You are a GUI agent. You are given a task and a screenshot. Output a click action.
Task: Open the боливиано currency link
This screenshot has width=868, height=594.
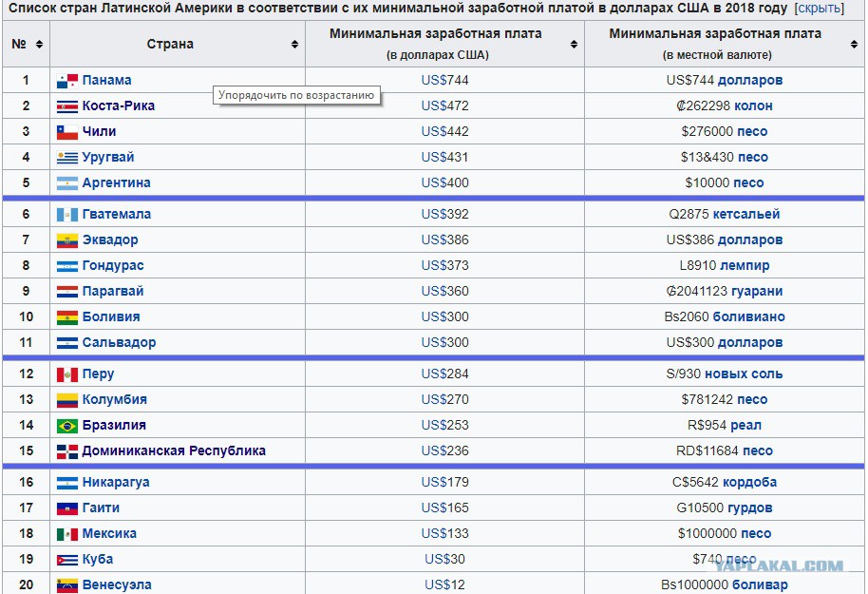pos(749,316)
